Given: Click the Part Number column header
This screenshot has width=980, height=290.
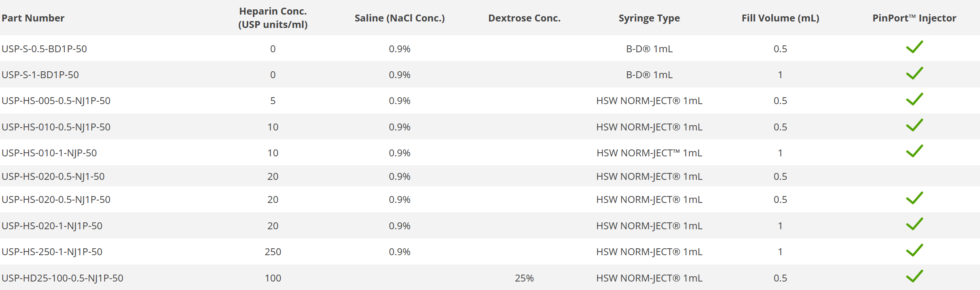Looking at the screenshot, I should point(33,18).
